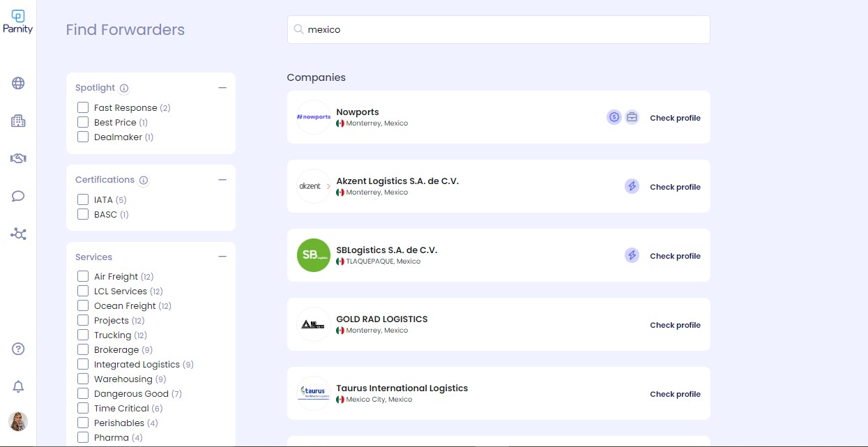This screenshot has height=447, width=868.
Task: Check the Projects service filter
Action: [x=83, y=320]
